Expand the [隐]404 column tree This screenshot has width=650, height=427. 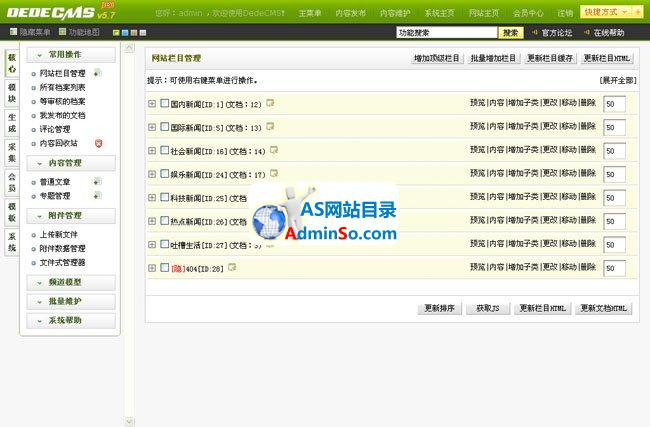coord(152,268)
